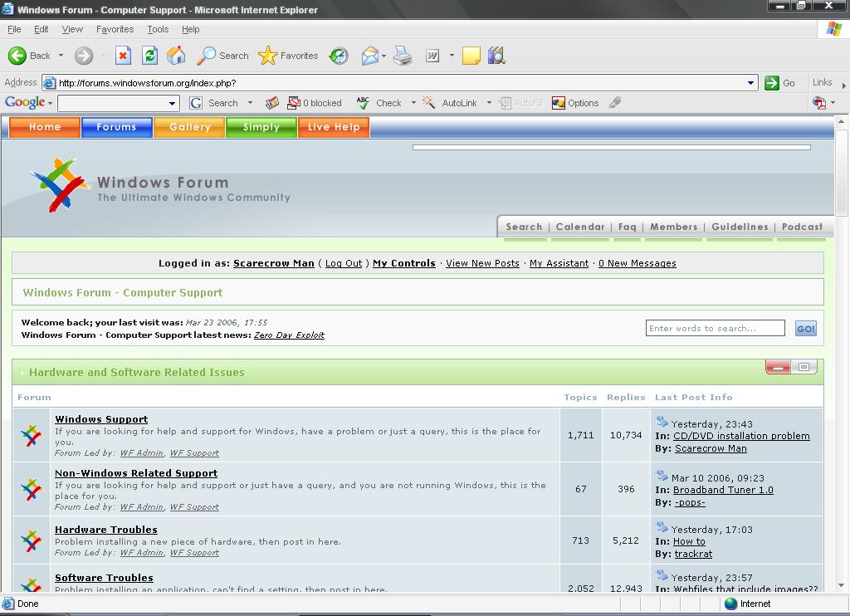Open the address bar dropdown arrow
Viewport: 850px width, 616px height.
(x=750, y=83)
